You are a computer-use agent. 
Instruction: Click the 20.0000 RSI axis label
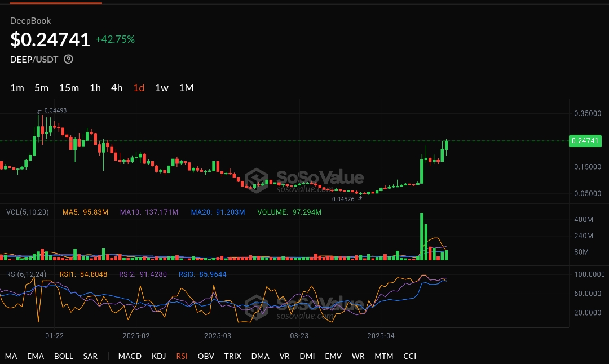coord(588,313)
